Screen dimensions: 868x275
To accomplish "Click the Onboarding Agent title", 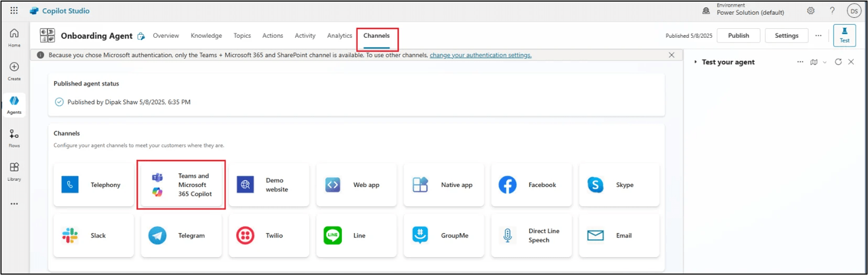I will tap(97, 36).
